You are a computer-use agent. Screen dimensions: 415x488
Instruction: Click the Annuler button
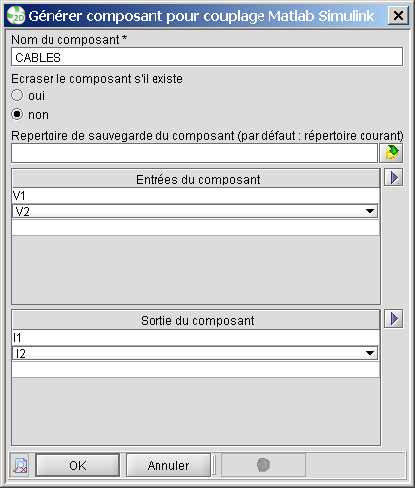point(168,465)
